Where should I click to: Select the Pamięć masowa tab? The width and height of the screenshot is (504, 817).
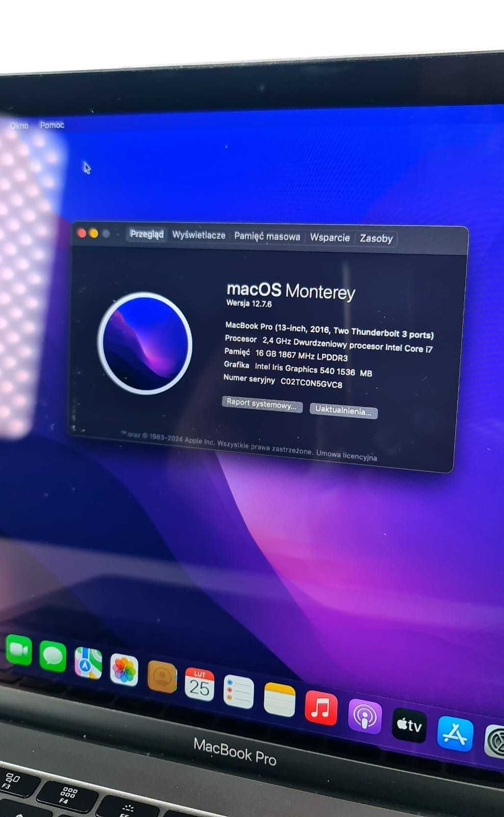[x=267, y=236]
